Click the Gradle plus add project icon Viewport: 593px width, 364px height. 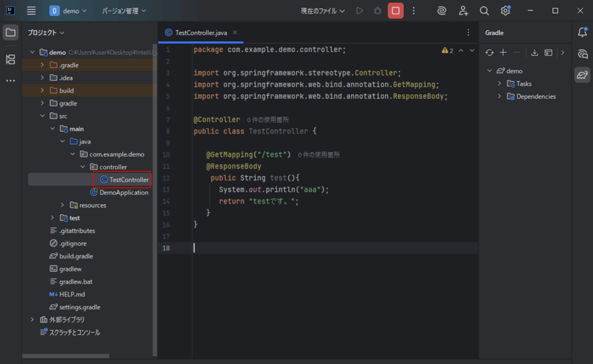[x=503, y=53]
